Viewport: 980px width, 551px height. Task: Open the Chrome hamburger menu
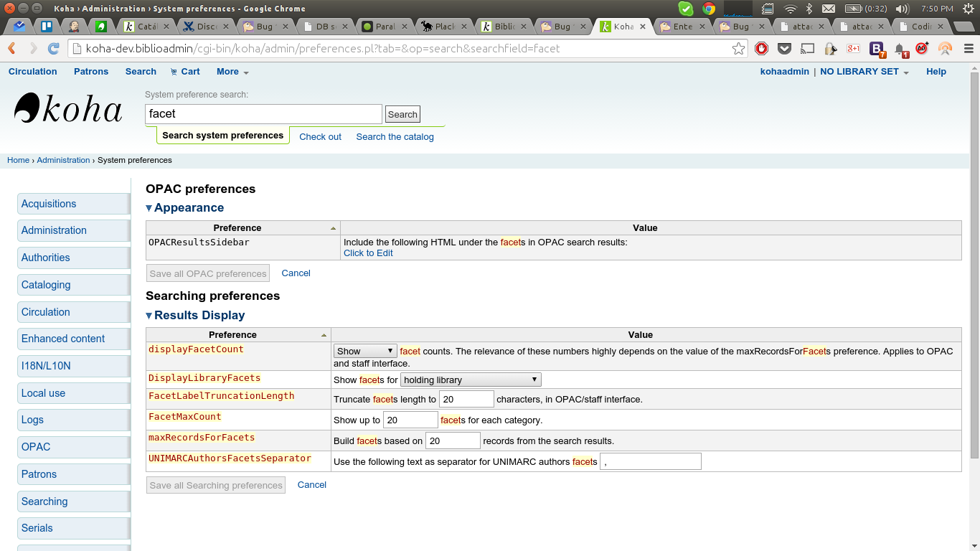coord(969,49)
